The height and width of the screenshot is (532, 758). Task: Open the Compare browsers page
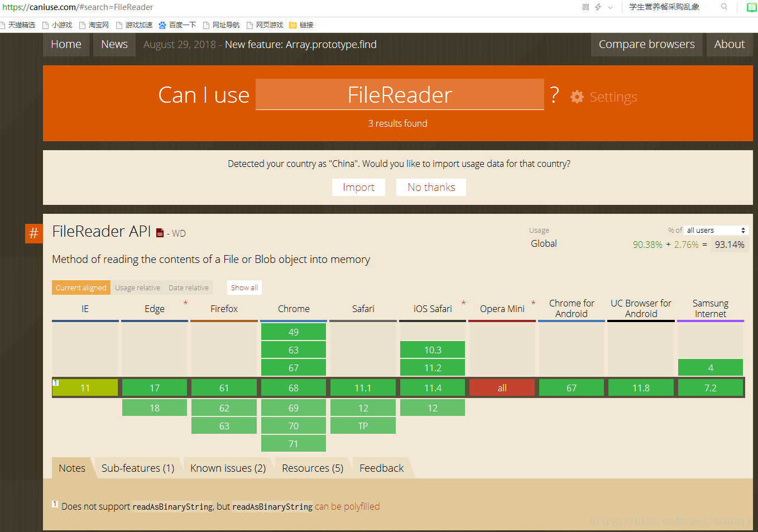[646, 44]
